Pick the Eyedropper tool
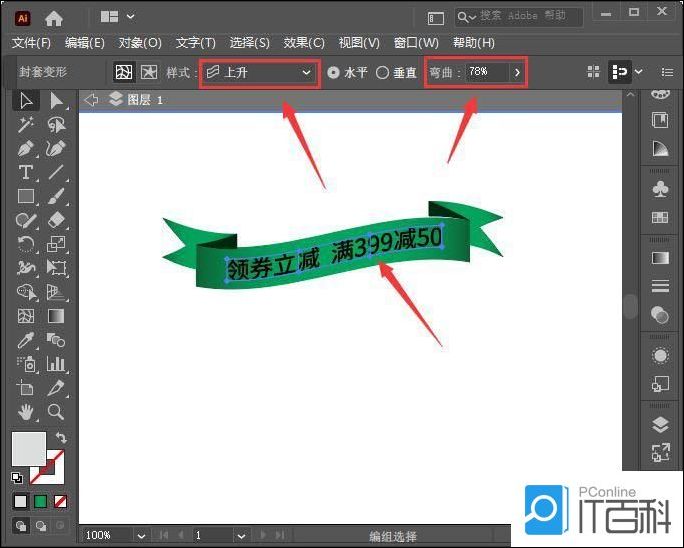Viewport: 684px width, 548px height. tap(26, 339)
